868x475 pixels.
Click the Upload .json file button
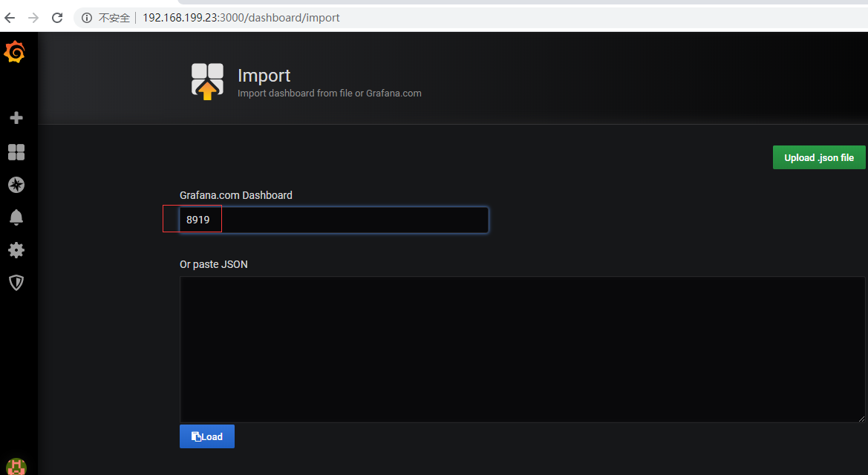pos(819,158)
